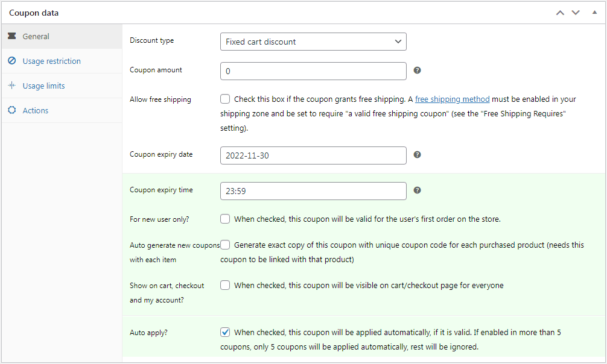Click the Coupon expiry date field
The width and height of the screenshot is (607, 364).
(313, 155)
